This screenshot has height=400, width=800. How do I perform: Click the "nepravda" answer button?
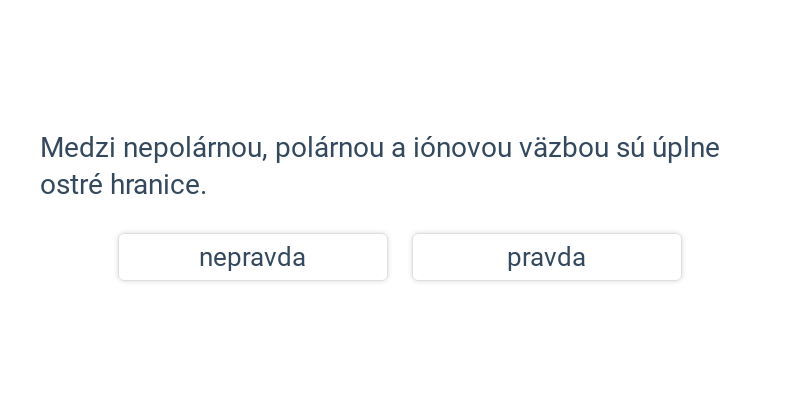pos(253,257)
